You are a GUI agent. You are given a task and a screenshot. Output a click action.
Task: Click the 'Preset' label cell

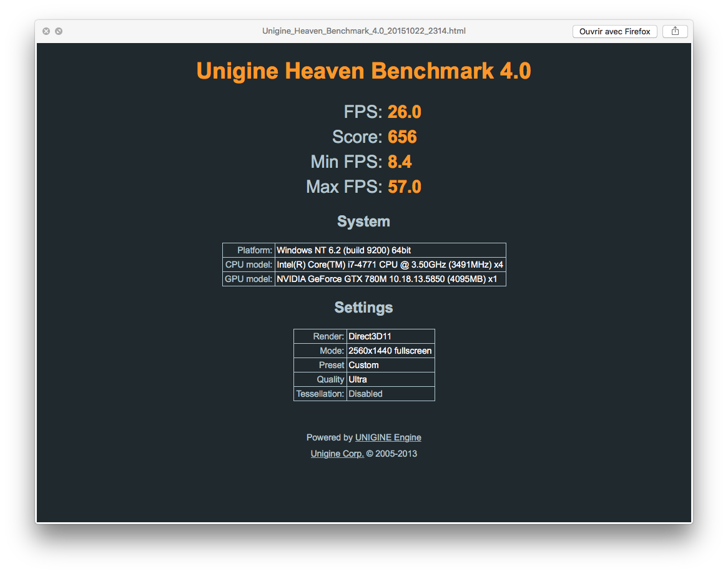point(320,365)
